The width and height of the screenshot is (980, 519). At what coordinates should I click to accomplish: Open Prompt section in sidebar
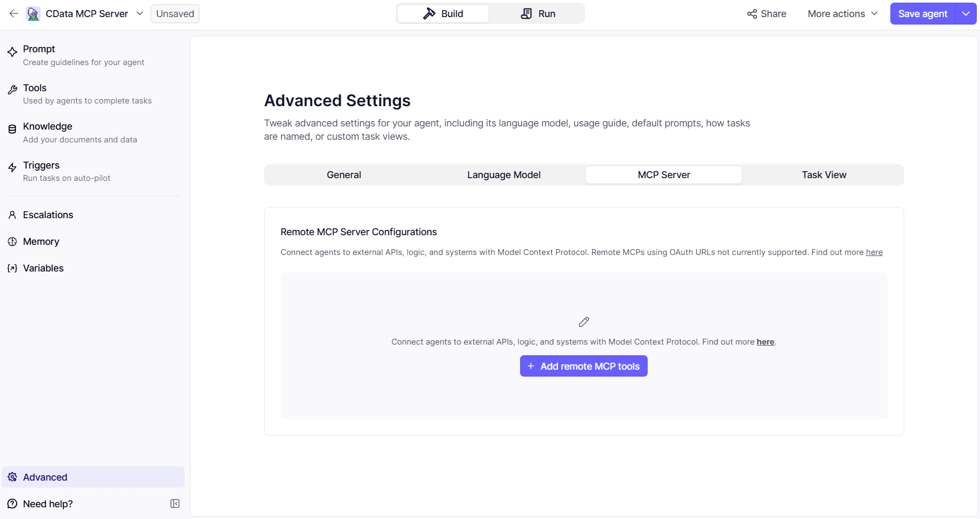coord(39,49)
